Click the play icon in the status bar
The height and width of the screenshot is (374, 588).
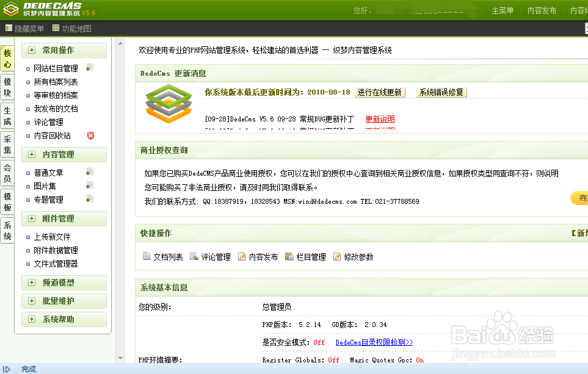(x=7, y=369)
